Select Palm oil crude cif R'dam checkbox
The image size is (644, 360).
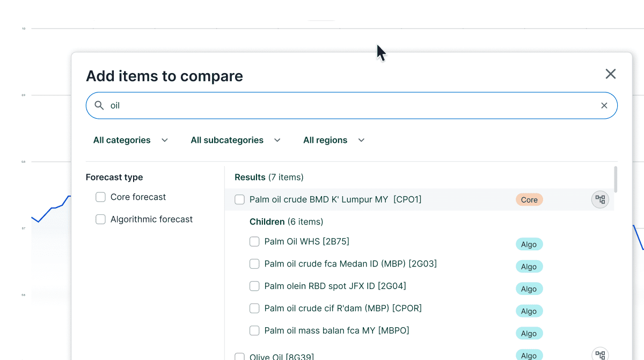coord(254,308)
